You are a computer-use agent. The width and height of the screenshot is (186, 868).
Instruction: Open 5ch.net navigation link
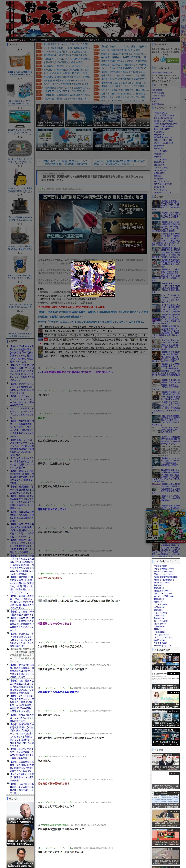(151, 40)
